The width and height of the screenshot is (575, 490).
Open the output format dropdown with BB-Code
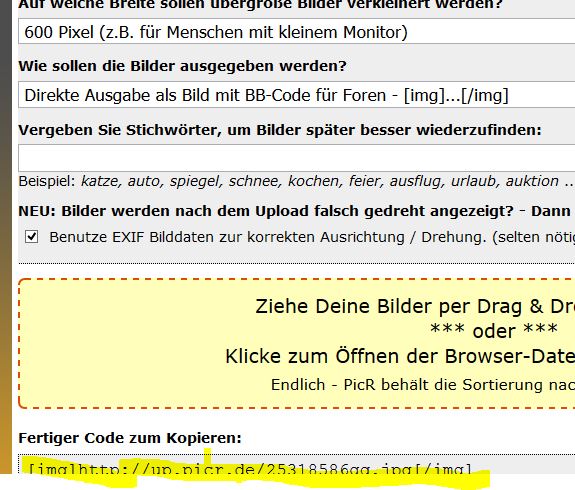(297, 95)
